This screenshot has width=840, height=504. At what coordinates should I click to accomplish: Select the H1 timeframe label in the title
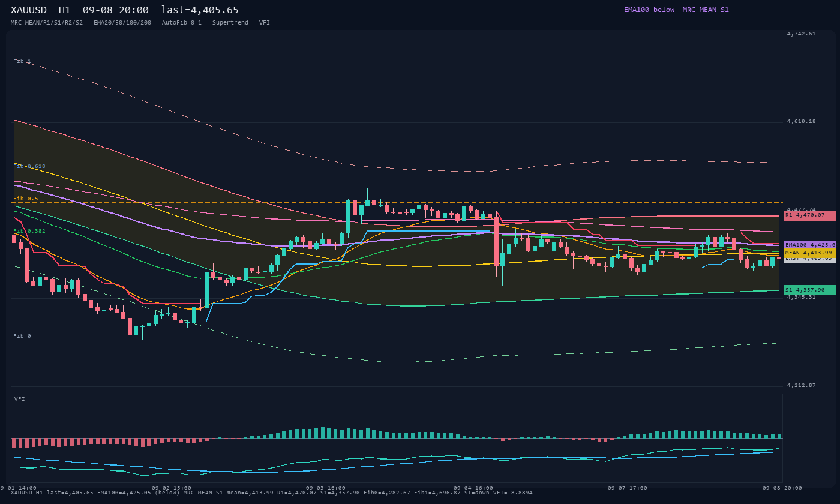pos(65,10)
